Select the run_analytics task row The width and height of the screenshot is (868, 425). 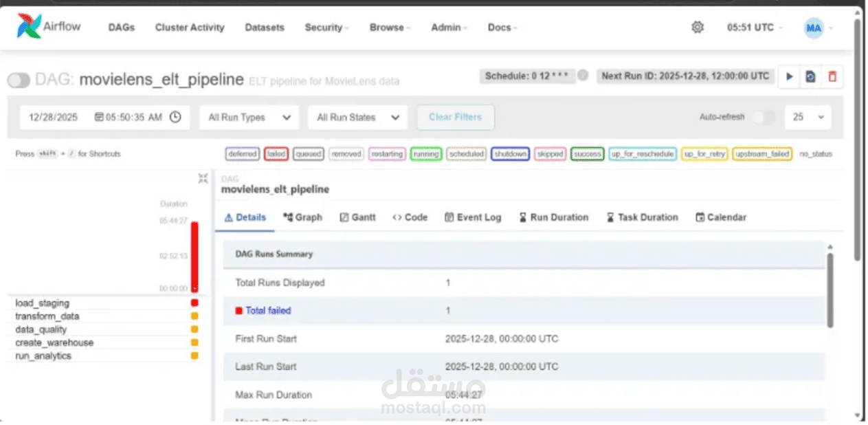(107, 356)
